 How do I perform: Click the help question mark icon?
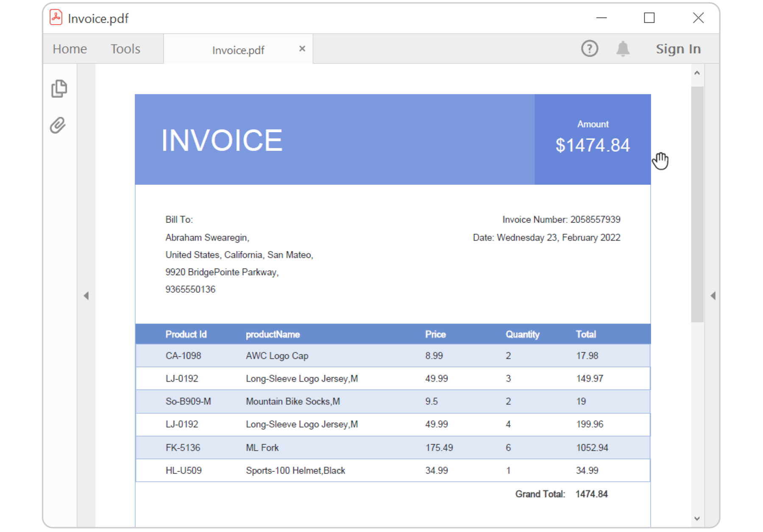[x=589, y=49]
